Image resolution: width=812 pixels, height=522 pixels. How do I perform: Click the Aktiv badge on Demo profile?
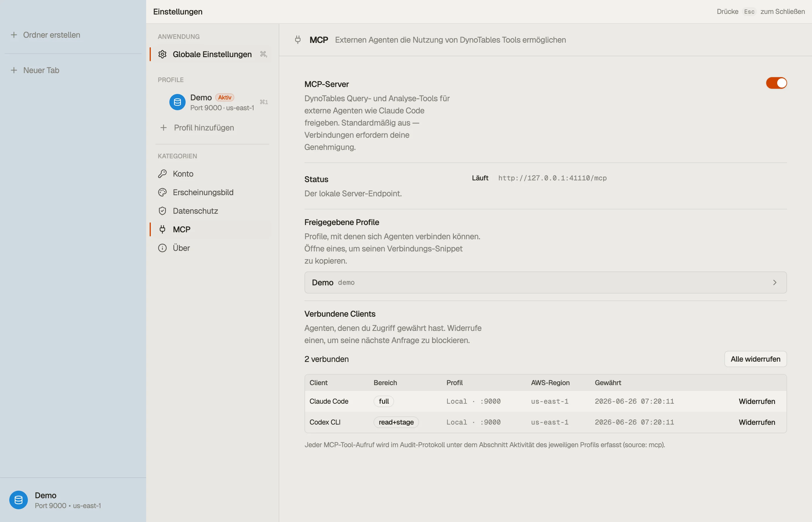(x=224, y=98)
